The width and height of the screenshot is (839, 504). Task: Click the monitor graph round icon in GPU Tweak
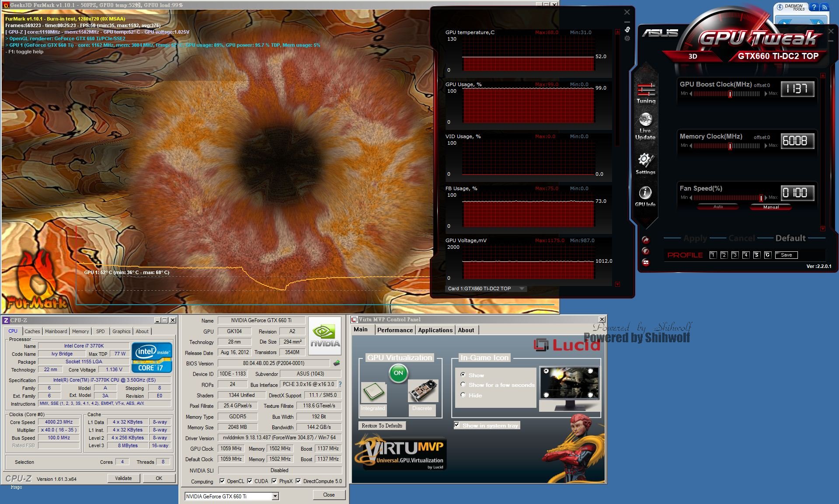(x=646, y=262)
